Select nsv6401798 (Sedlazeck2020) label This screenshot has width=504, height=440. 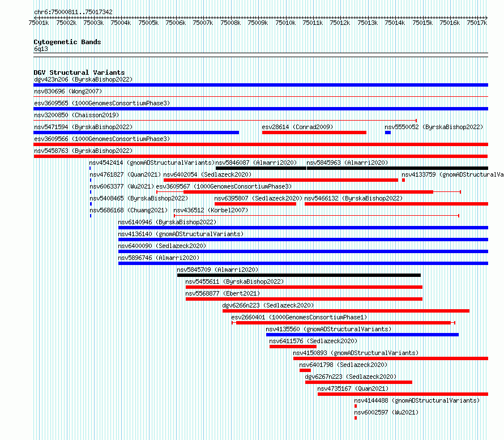pyautogui.click(x=343, y=365)
